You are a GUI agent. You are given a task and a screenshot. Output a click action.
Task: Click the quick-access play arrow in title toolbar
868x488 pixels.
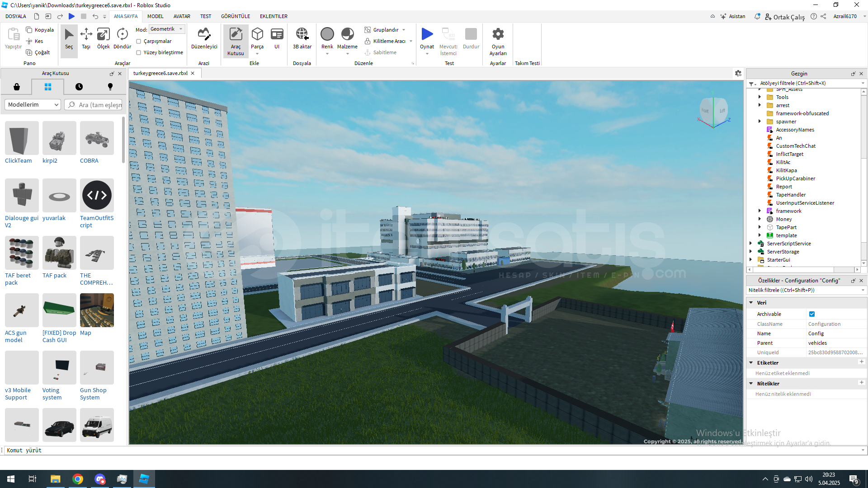click(71, 16)
